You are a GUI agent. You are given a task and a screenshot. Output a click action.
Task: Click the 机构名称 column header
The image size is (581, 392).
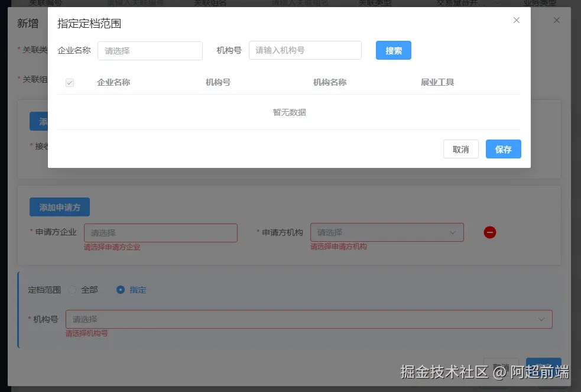click(330, 82)
